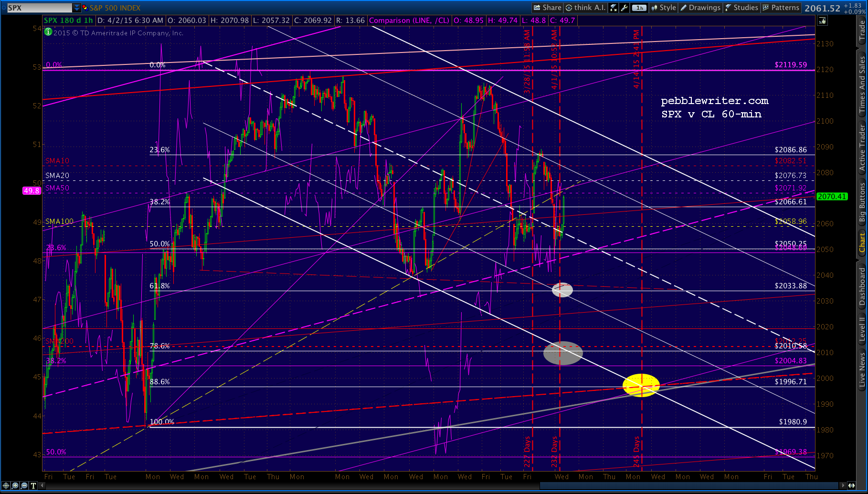Screen dimensions: 868x494
Task: Click the scroll left arrow
Action: pyautogui.click(x=42, y=485)
